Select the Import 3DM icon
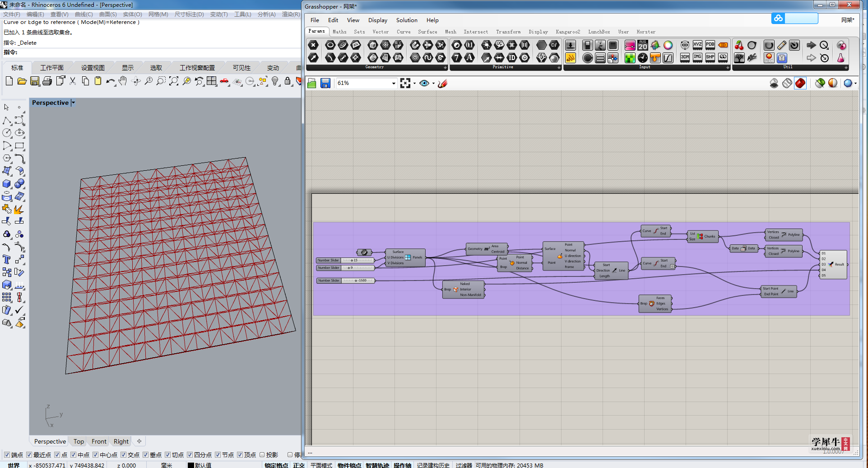 [x=685, y=57]
